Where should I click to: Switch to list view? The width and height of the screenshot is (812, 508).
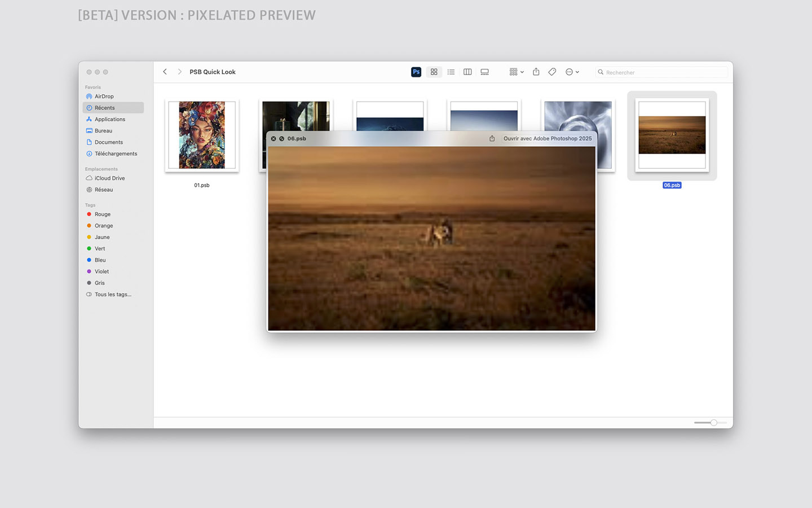click(451, 72)
